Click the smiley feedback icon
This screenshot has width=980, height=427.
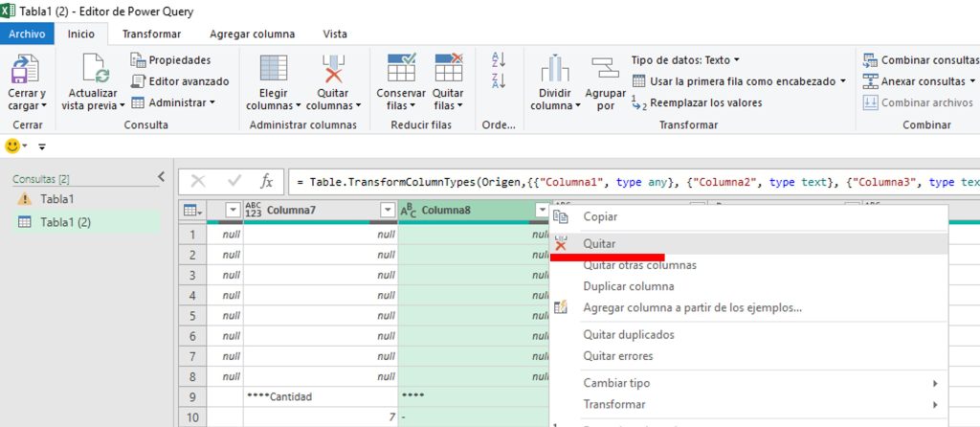coord(11,146)
